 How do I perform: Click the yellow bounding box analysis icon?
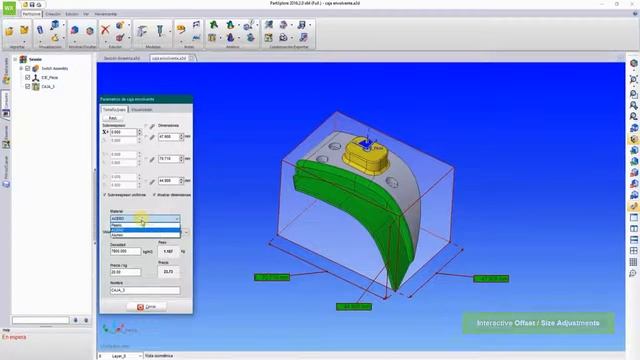coord(212,38)
